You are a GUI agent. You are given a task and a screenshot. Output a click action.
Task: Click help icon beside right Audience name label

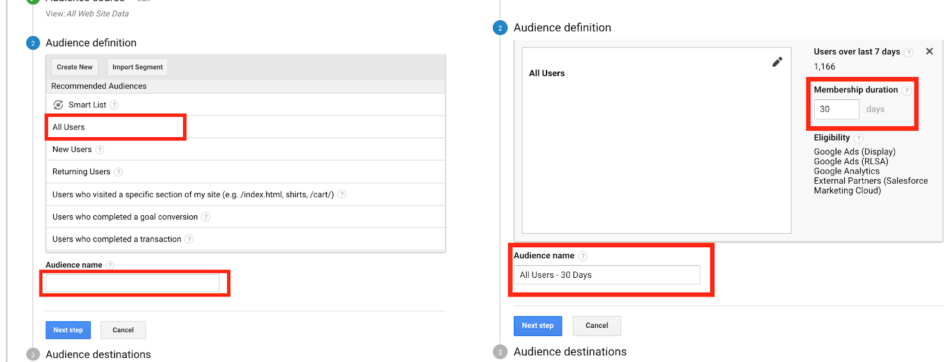click(x=582, y=256)
